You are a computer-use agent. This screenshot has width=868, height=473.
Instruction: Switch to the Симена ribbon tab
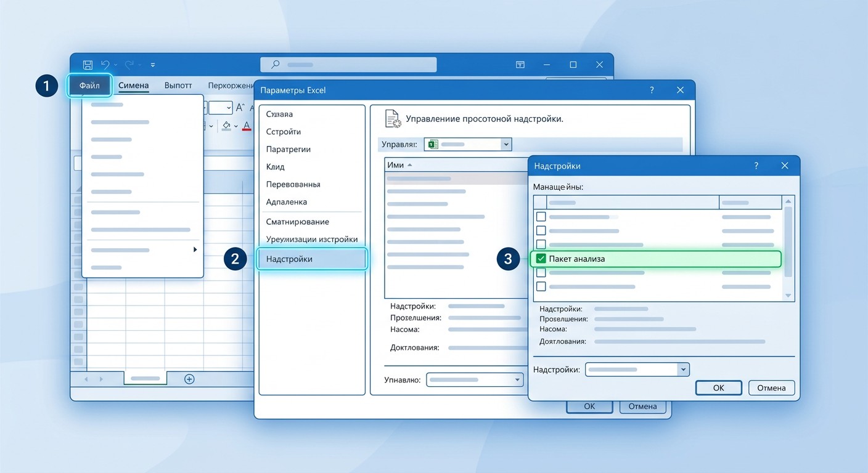coord(134,86)
